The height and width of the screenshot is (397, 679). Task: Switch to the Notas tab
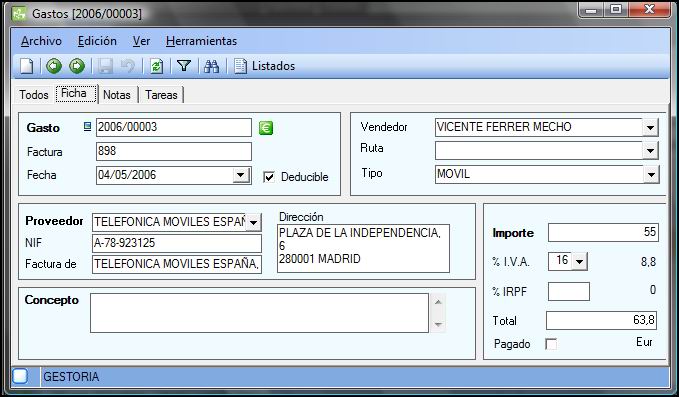(x=117, y=95)
